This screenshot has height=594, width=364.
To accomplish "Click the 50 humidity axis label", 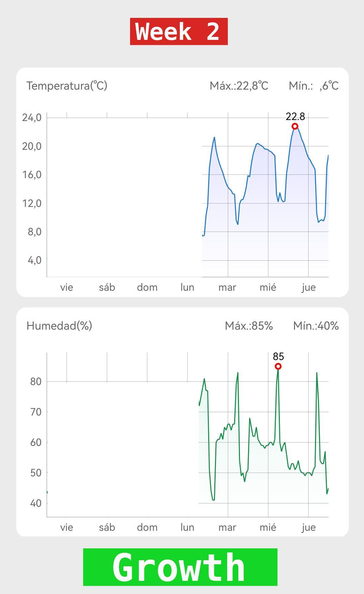I will click(36, 473).
